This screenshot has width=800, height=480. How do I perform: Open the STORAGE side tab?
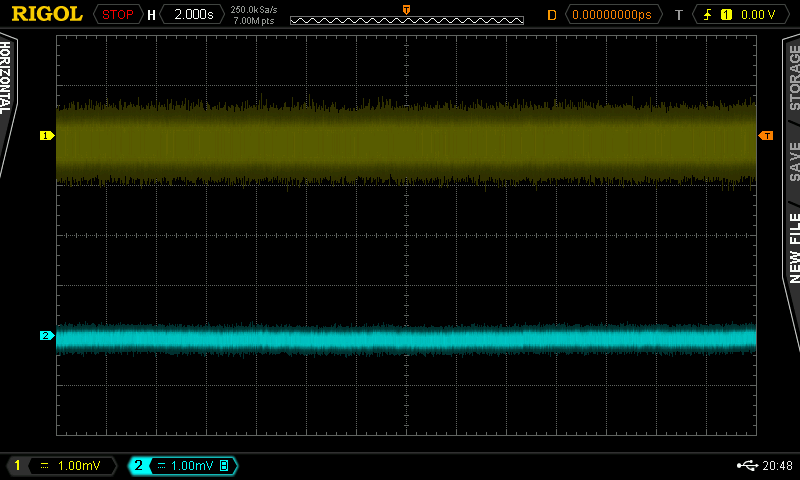tap(792, 80)
